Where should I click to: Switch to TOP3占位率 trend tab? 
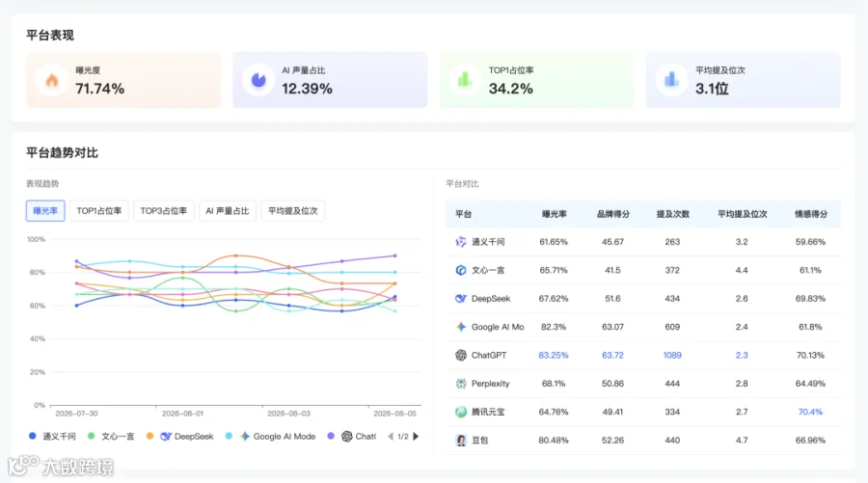coord(163,211)
